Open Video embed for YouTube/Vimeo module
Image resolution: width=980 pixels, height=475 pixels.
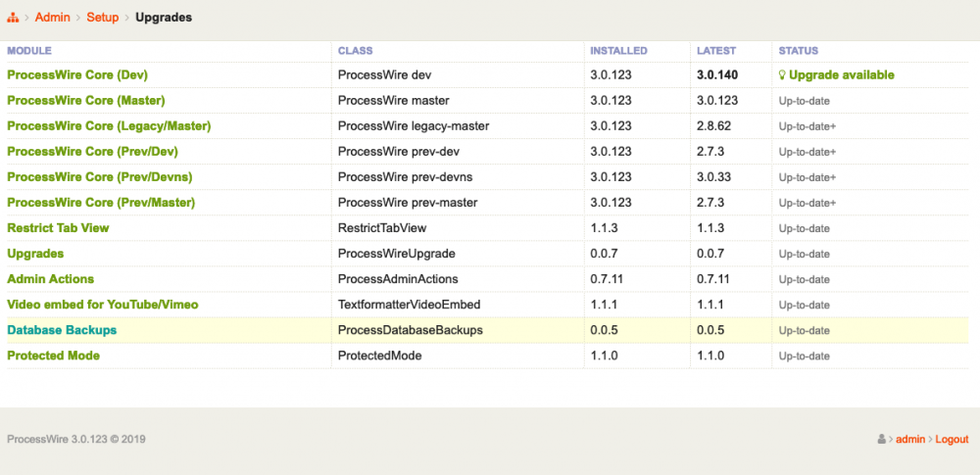tap(103, 305)
